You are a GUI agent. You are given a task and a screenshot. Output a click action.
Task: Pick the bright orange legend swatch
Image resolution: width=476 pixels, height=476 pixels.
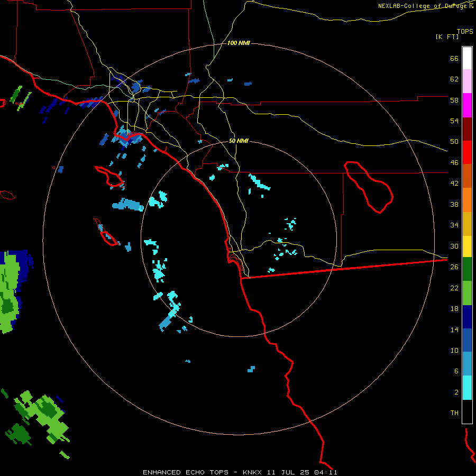pos(467,200)
